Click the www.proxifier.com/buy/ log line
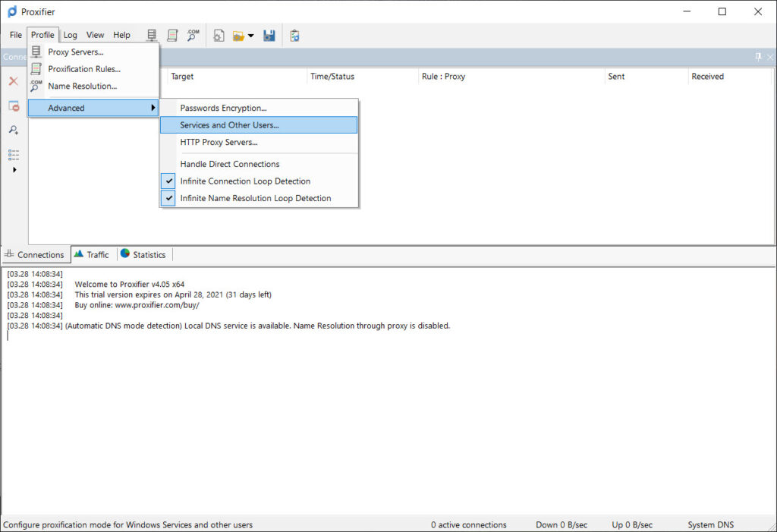Viewport: 777px width, 532px height. [x=137, y=305]
